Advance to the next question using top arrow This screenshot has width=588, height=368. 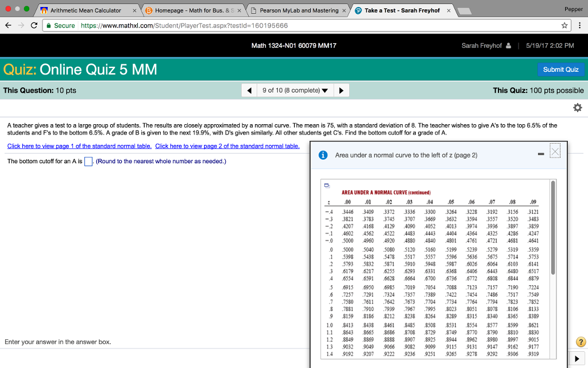[341, 90]
